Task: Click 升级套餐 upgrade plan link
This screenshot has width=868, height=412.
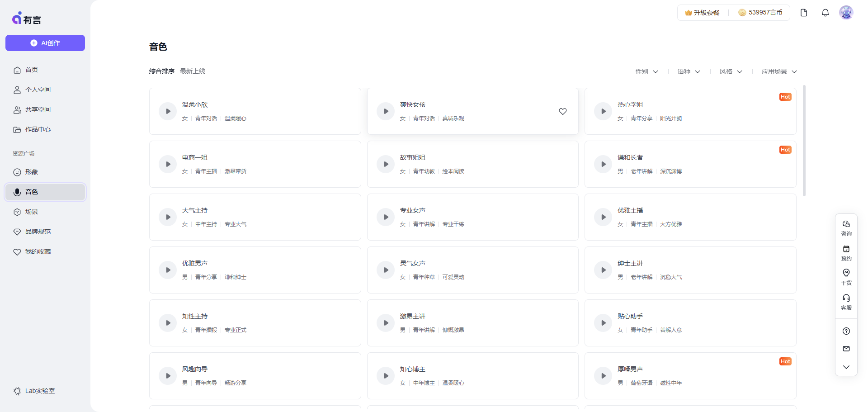Action: coord(702,13)
